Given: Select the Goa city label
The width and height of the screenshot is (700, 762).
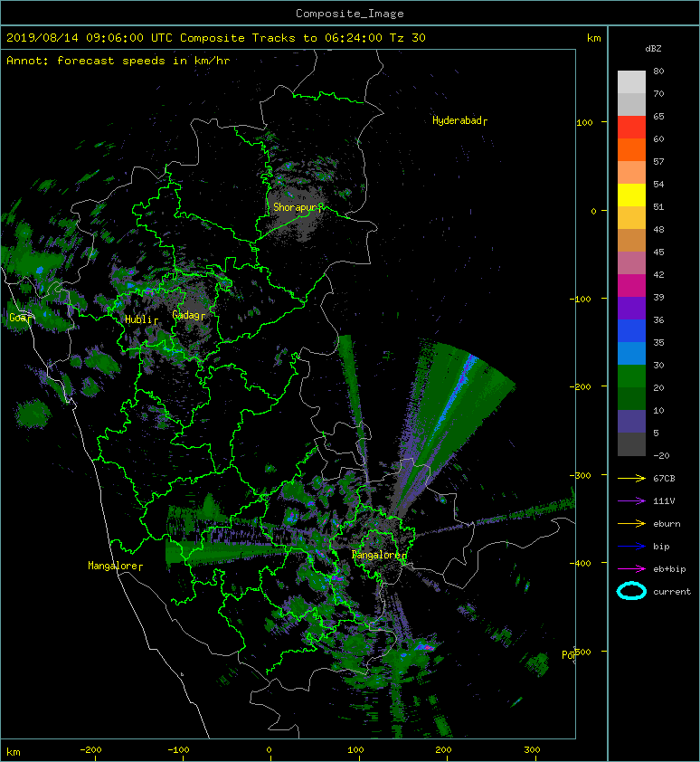Looking at the screenshot, I should click(x=21, y=318).
